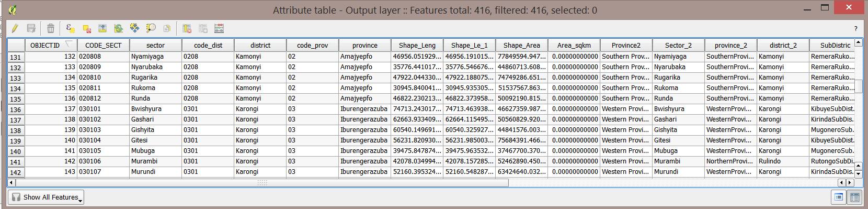The height and width of the screenshot is (209, 868).
Task: Click Move selection to top icon
Action: [x=102, y=28]
